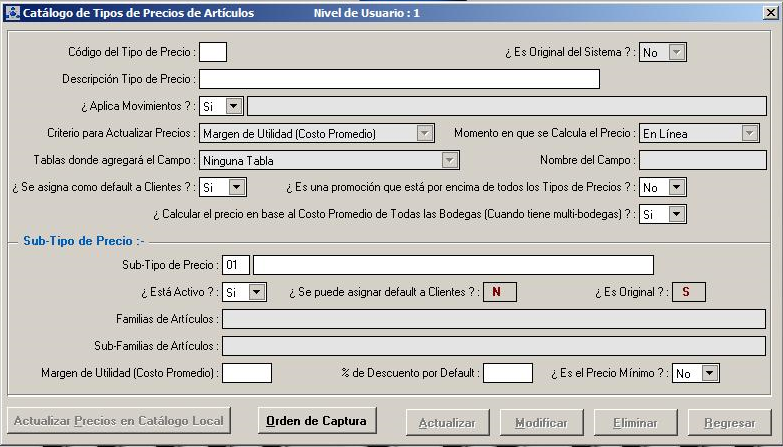Screen dimensions: 783x447
Task: Open the promotion over all price types dropdown
Action: (676, 187)
